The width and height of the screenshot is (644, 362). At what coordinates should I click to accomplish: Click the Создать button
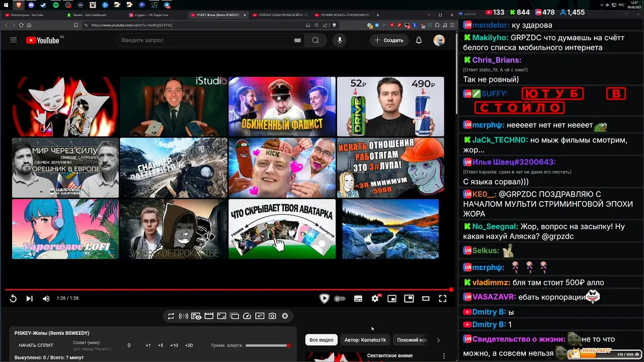[x=389, y=40]
